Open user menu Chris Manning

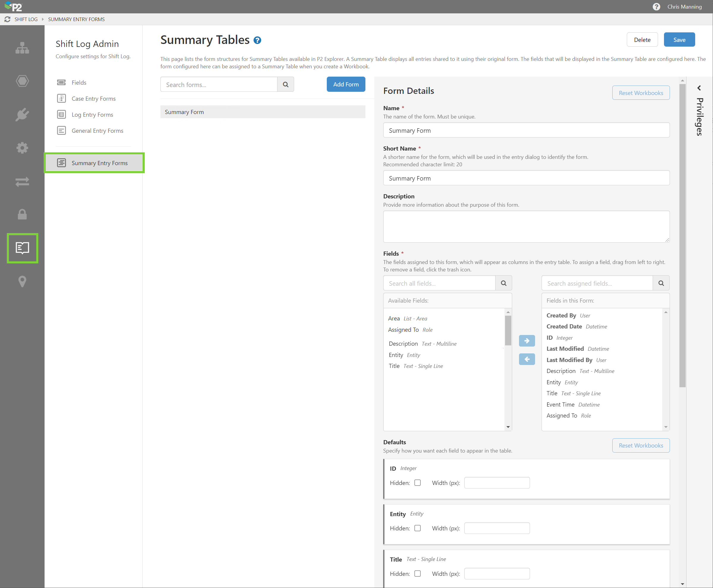tap(684, 7)
